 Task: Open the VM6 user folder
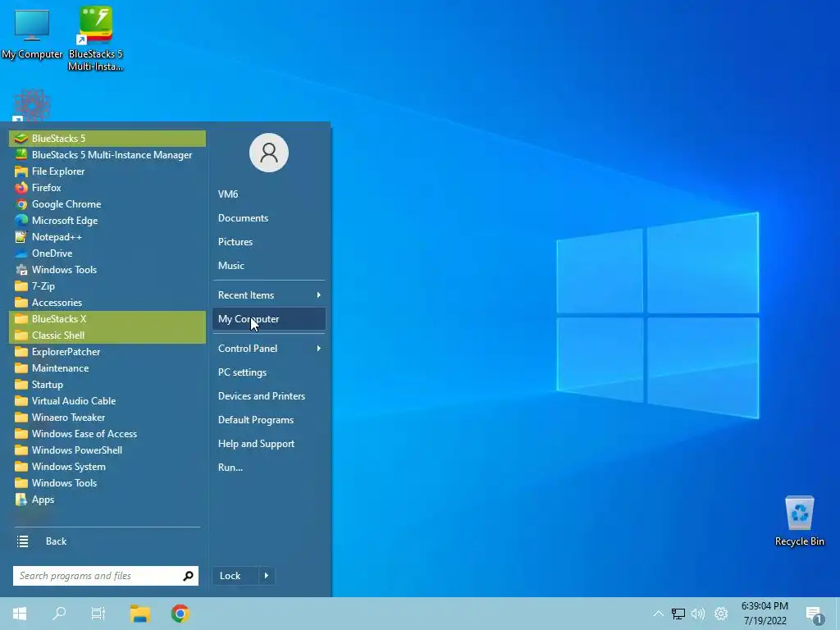[269, 194]
